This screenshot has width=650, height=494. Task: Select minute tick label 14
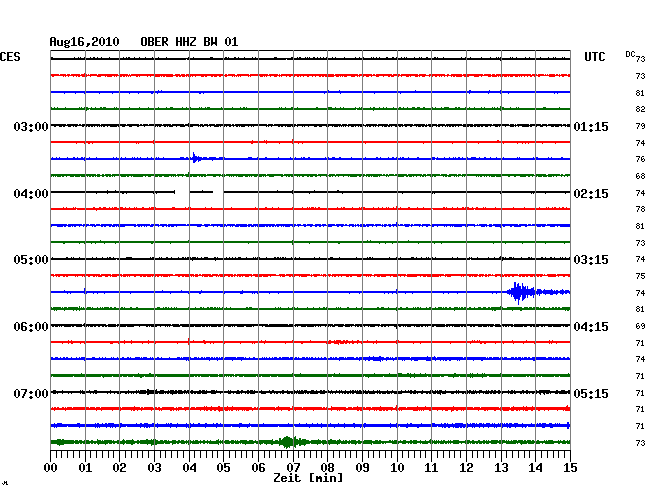pos(536,468)
